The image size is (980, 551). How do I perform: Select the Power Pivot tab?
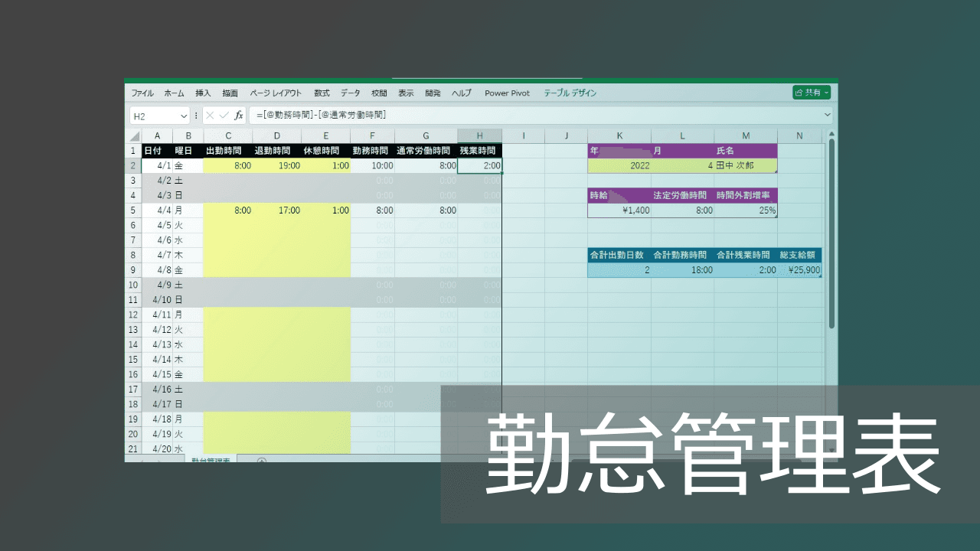(507, 93)
